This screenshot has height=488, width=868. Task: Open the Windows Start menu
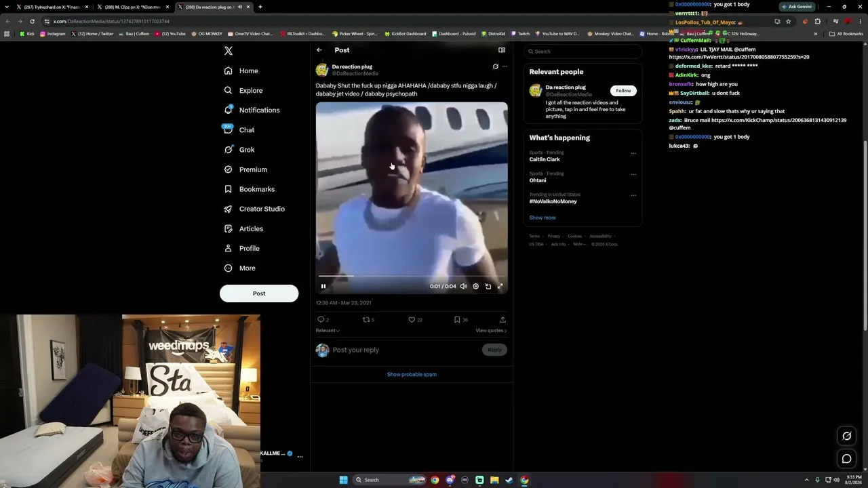tap(344, 480)
